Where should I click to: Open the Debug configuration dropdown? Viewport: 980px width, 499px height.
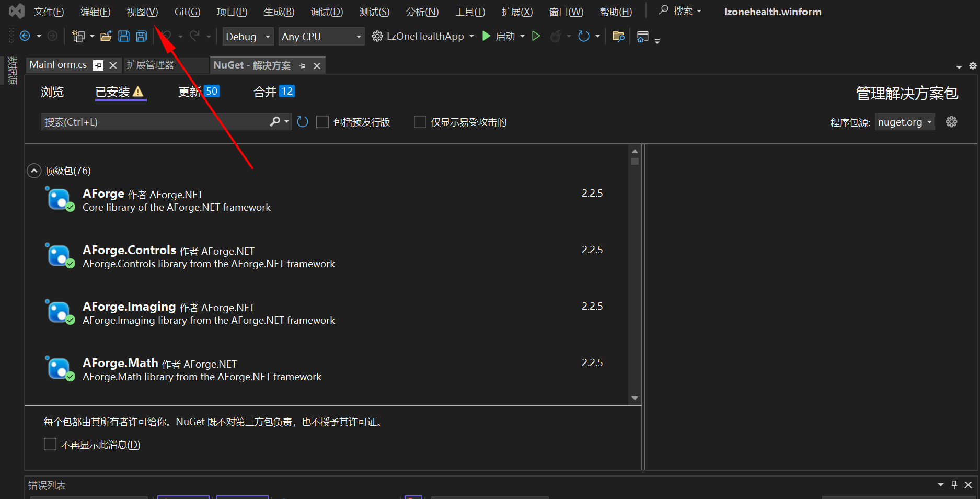pos(248,36)
